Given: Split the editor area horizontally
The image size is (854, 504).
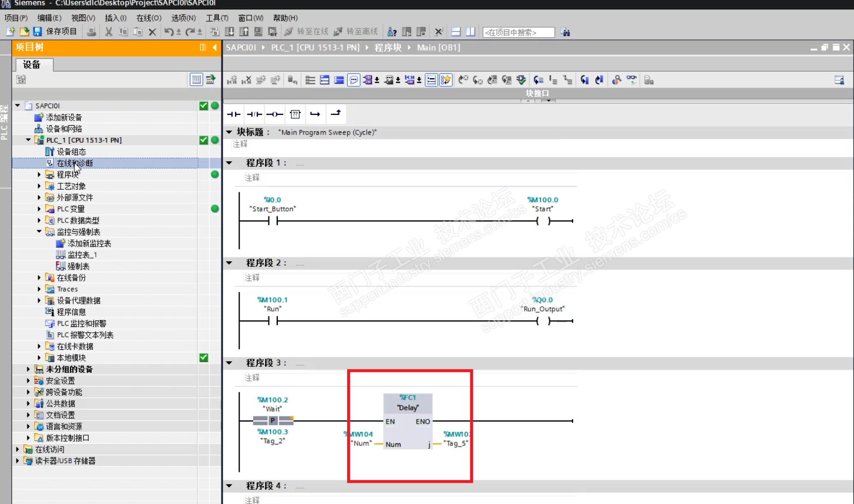Looking at the screenshot, I should [x=456, y=32].
